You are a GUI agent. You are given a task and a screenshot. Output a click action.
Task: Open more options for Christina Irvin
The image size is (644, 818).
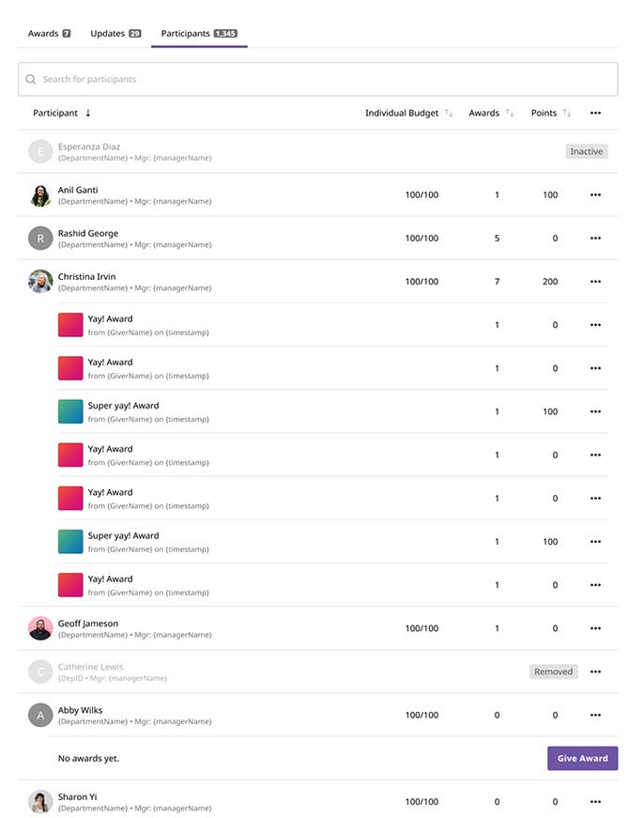coord(595,282)
